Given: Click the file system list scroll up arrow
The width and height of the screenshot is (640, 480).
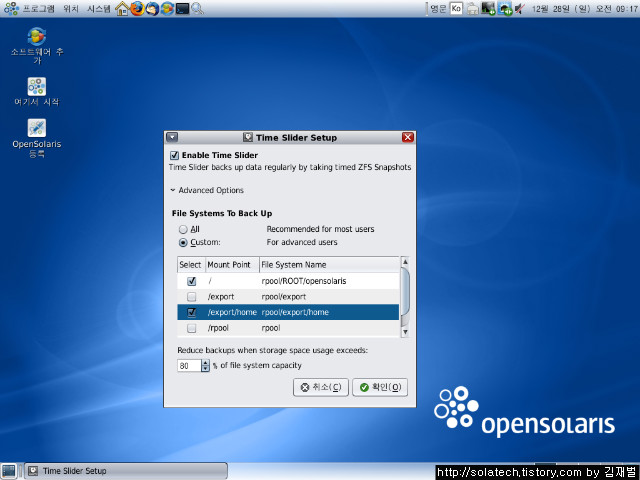Looking at the screenshot, I should [x=405, y=262].
